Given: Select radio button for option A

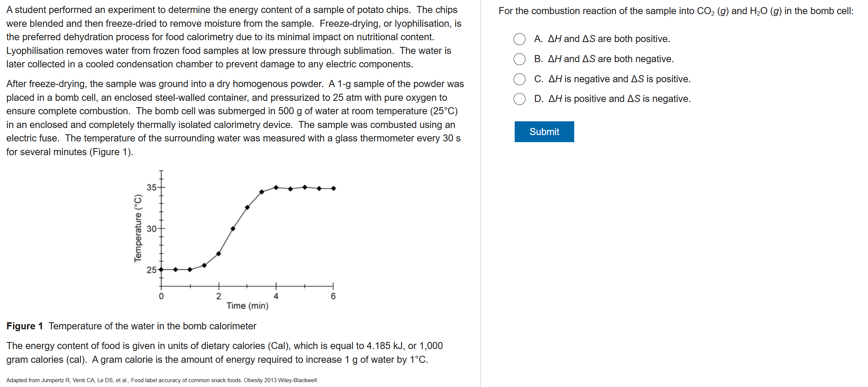Looking at the screenshot, I should coord(519,39).
